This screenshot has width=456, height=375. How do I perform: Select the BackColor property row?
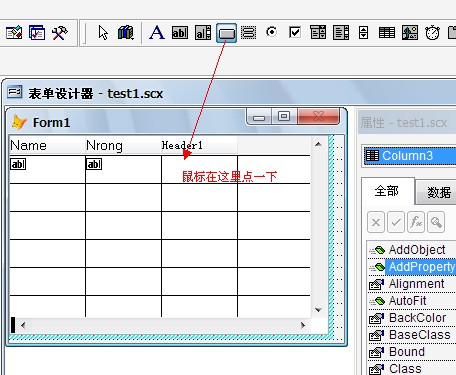coord(412,318)
